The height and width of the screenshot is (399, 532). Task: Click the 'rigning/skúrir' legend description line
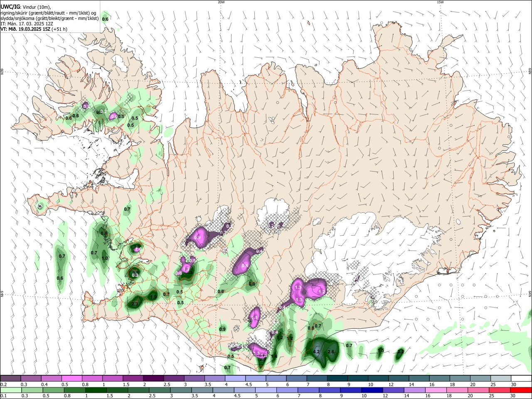pyautogui.click(x=48, y=13)
